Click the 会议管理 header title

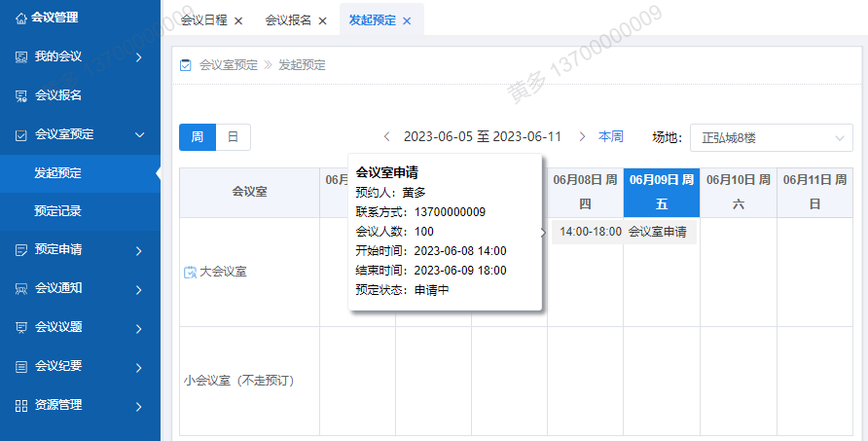point(54,18)
